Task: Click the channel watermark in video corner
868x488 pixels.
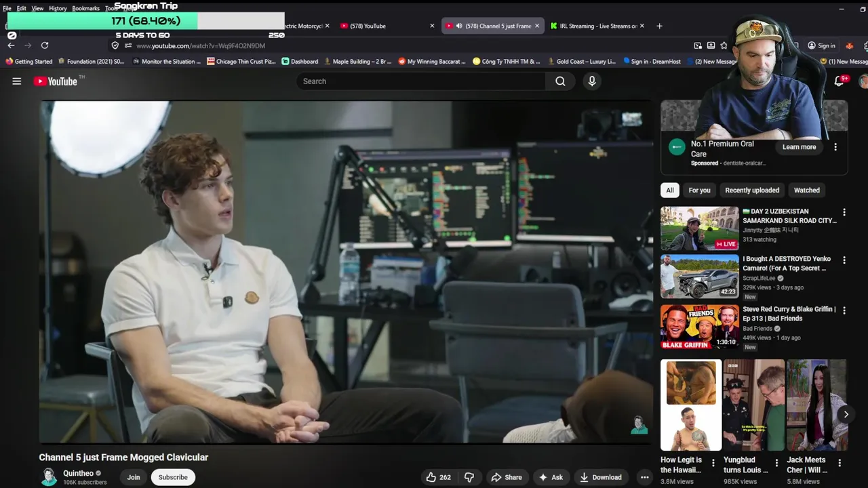Action: (x=639, y=426)
